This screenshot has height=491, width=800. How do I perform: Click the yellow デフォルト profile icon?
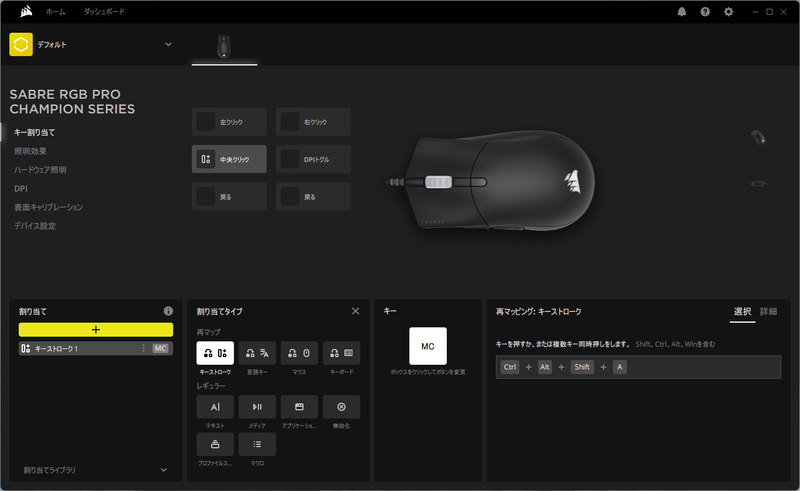[x=21, y=44]
